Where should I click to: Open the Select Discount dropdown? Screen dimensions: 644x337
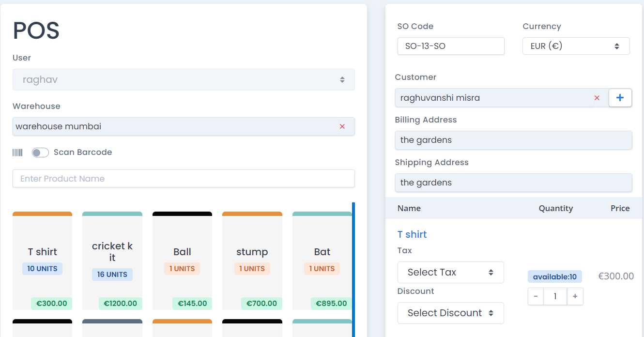[x=451, y=313]
